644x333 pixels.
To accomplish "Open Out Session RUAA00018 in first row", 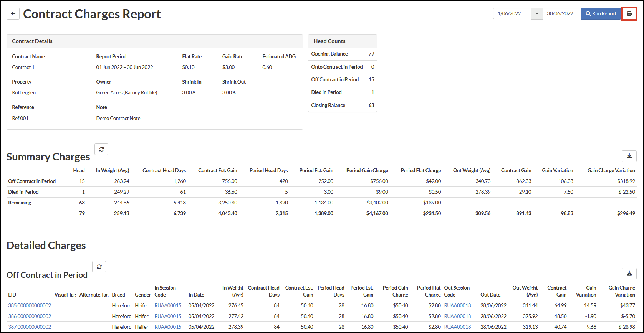I will pyautogui.click(x=457, y=305).
